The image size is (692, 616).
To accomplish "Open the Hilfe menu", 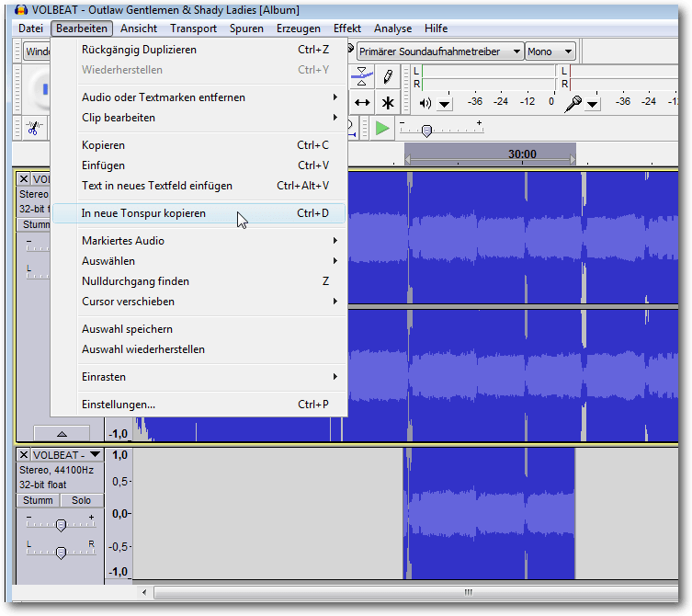I will [436, 29].
